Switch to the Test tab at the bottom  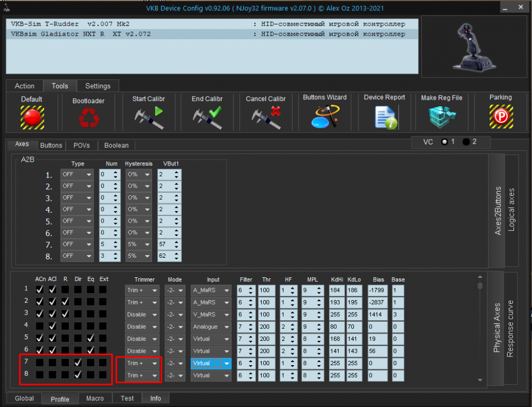click(x=127, y=398)
